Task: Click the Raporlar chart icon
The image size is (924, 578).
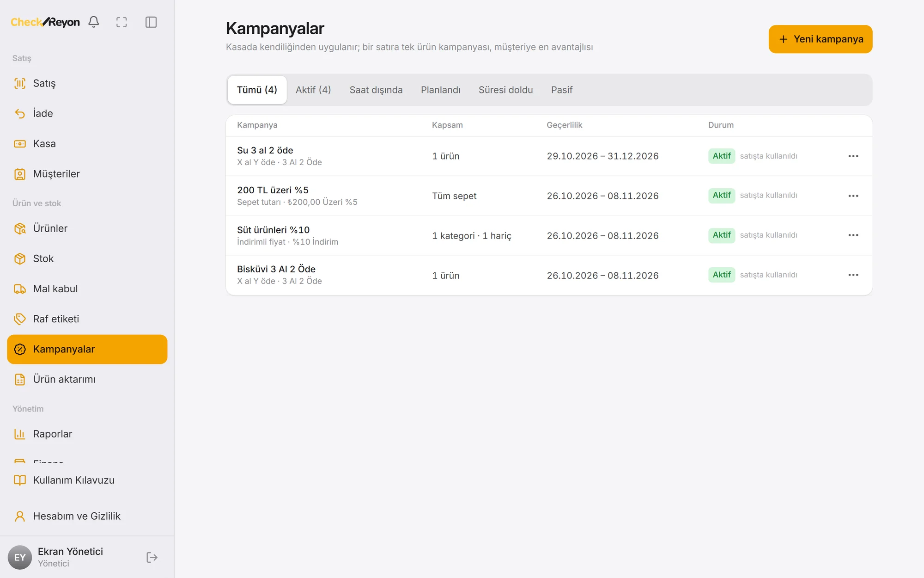Action: (x=20, y=434)
